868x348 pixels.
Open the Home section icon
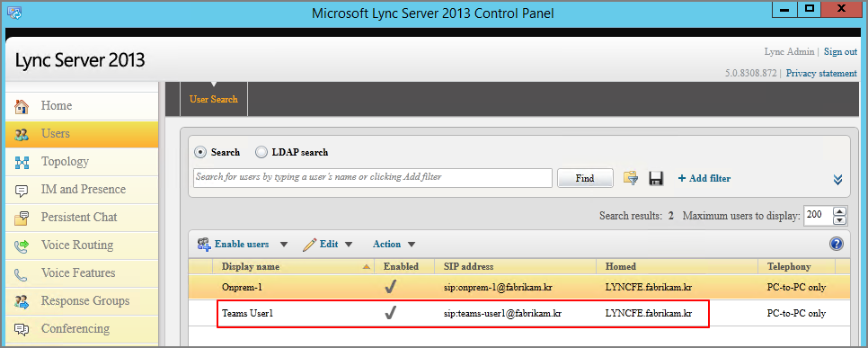click(x=21, y=106)
